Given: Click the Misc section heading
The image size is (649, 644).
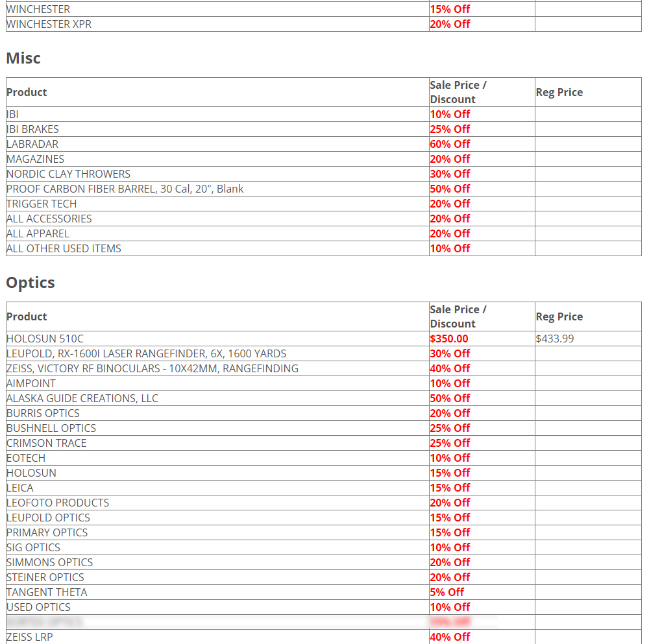Looking at the screenshot, I should coord(23,58).
